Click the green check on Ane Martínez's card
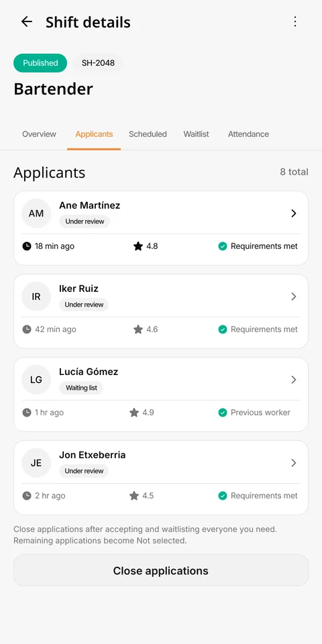Viewport: 322px width, 644px height. pos(223,246)
